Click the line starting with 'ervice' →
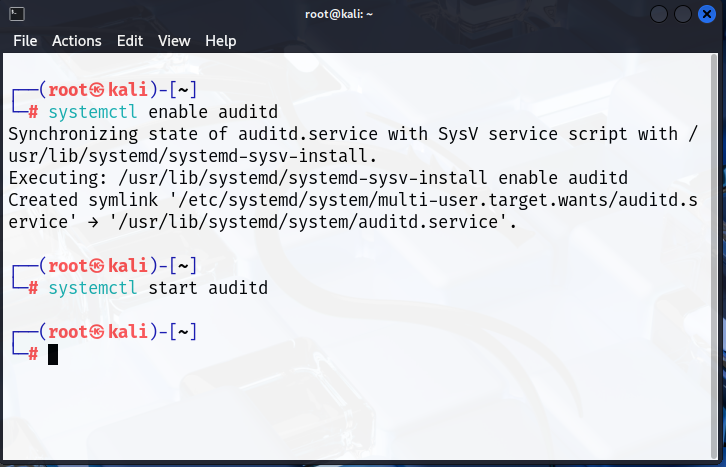Image resolution: width=726 pixels, height=467 pixels. pyautogui.click(x=263, y=222)
